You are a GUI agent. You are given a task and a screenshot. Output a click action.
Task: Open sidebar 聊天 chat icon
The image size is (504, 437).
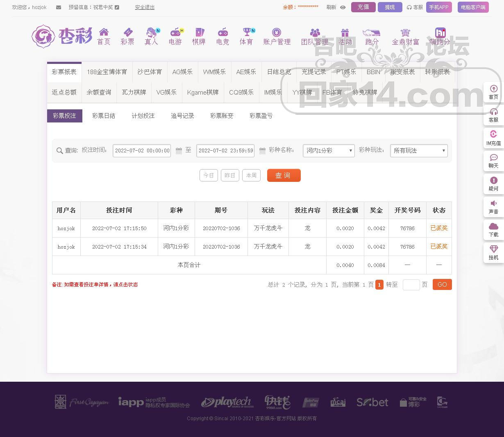tap(493, 157)
